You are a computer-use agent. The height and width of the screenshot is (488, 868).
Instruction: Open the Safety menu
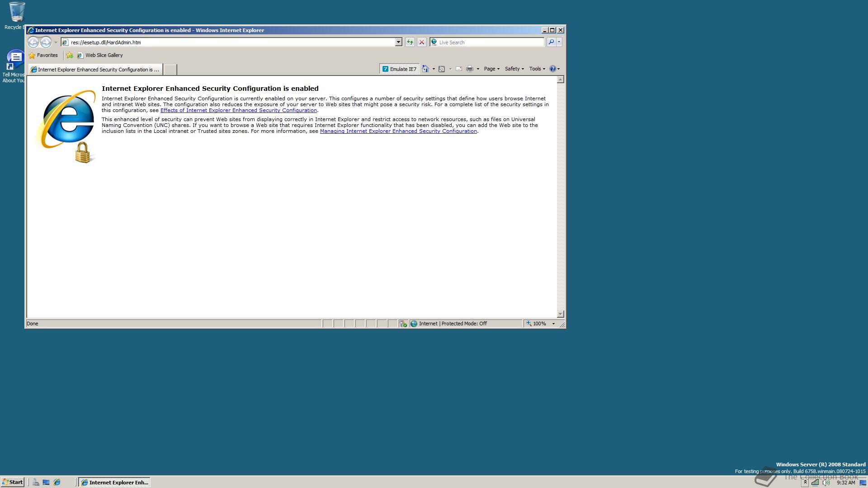click(x=514, y=69)
